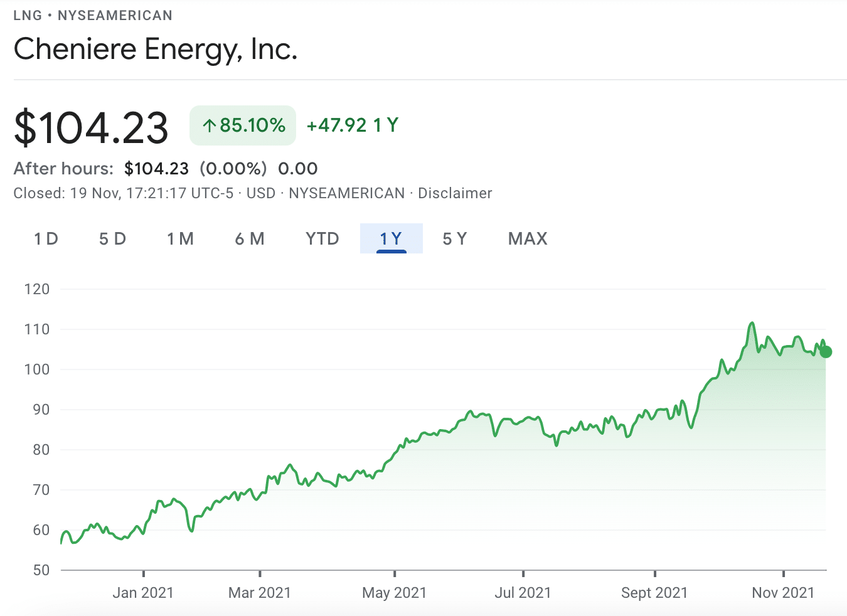Image resolution: width=847 pixels, height=616 pixels.
Task: Click the Nov 2021 axis label on the chart
Action: (x=783, y=592)
